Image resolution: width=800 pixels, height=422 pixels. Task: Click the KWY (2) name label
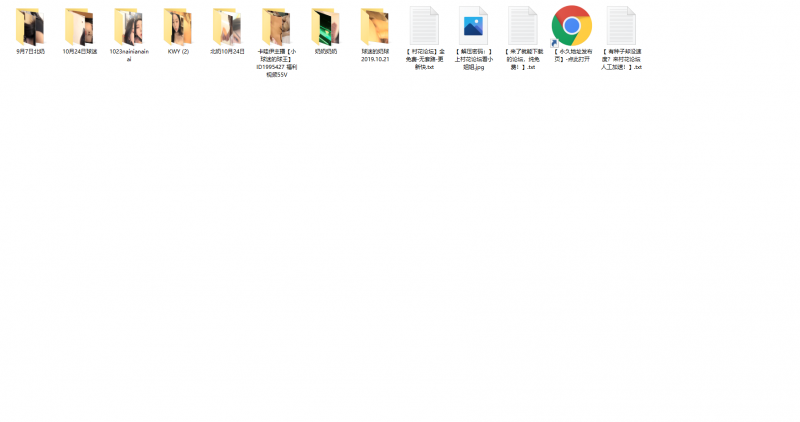(x=178, y=51)
